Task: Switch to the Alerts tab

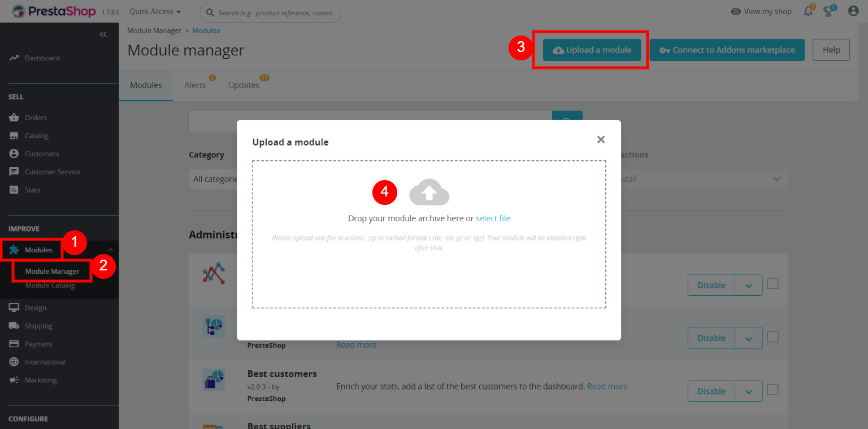Action: [x=195, y=85]
